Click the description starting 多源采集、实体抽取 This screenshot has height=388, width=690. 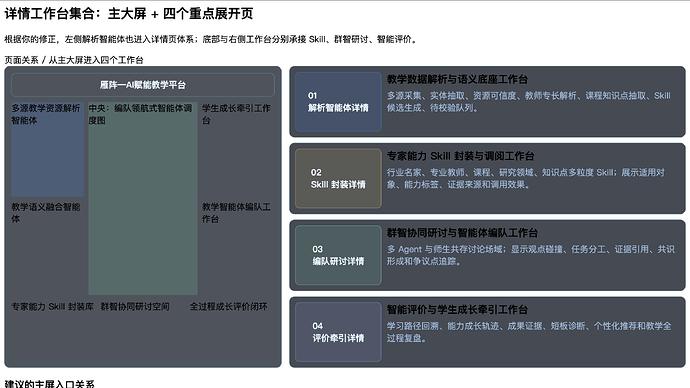tap(529, 102)
